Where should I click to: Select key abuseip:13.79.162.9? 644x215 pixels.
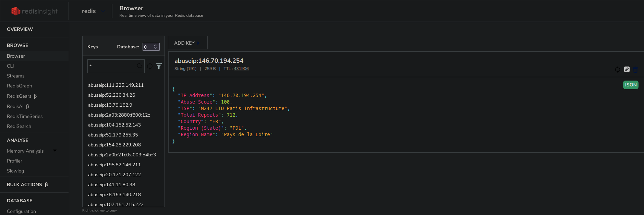click(x=110, y=105)
